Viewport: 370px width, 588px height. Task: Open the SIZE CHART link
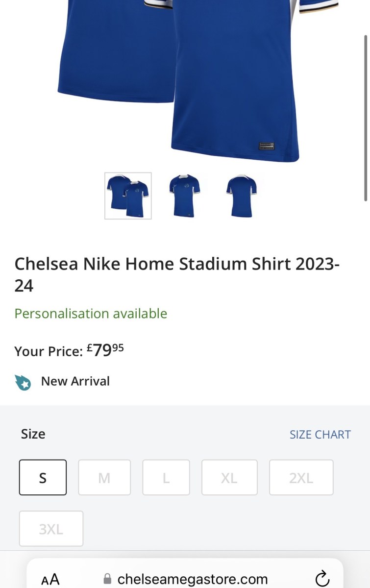pyautogui.click(x=320, y=435)
